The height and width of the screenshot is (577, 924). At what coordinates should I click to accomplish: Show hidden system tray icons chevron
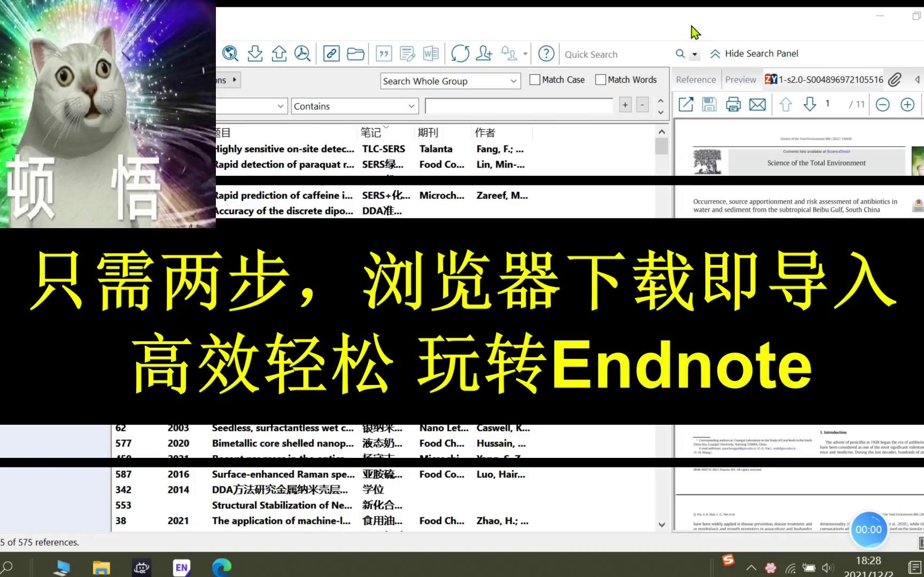(751, 568)
